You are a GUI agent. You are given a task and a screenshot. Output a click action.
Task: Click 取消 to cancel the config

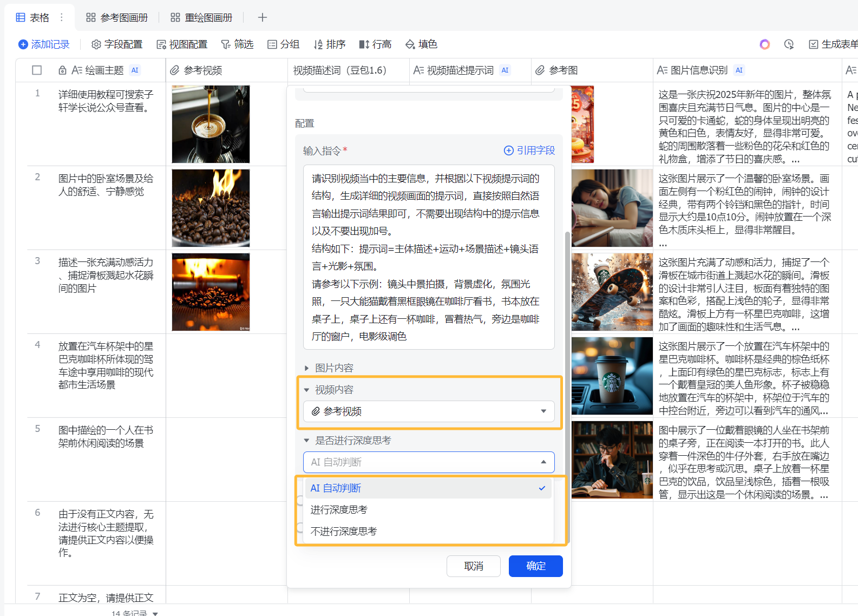[x=474, y=566]
